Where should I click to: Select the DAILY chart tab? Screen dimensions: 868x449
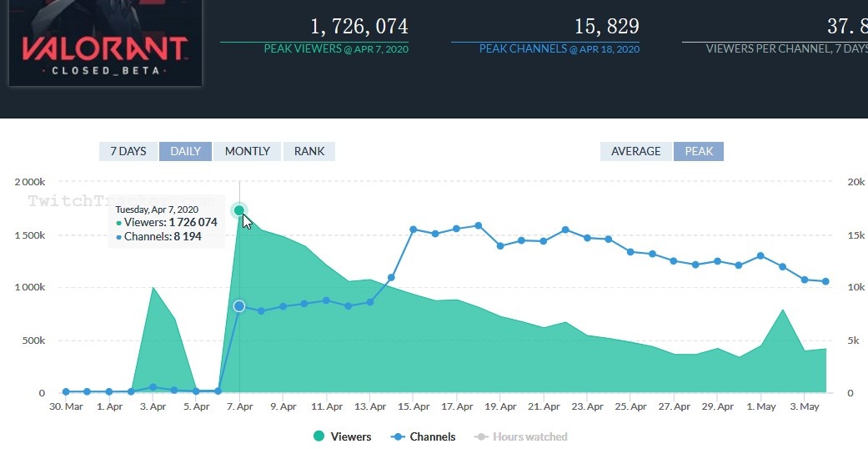(x=185, y=151)
